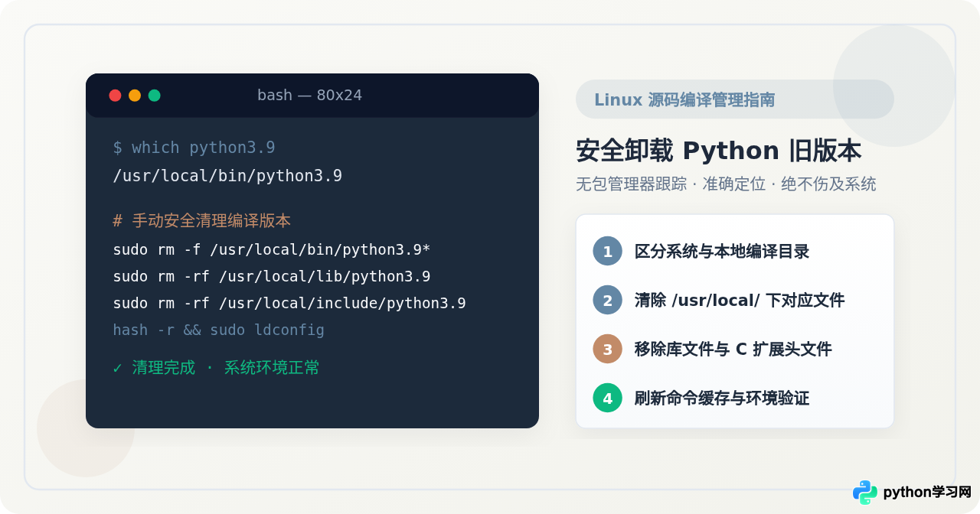Click the "sudo rm -rf /usr/local/include/python3.9" line
The height and width of the screenshot is (514, 980).
pyautogui.click(x=289, y=304)
